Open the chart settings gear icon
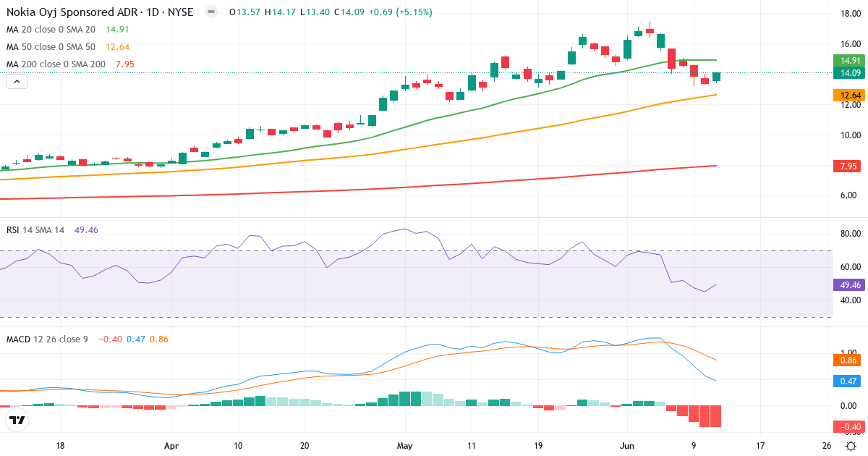The height and width of the screenshot is (456, 868). (851, 446)
